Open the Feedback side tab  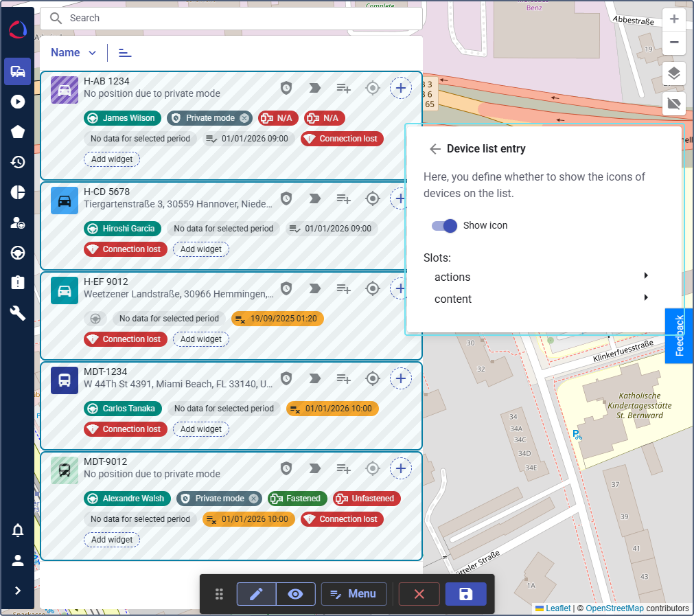pos(679,335)
